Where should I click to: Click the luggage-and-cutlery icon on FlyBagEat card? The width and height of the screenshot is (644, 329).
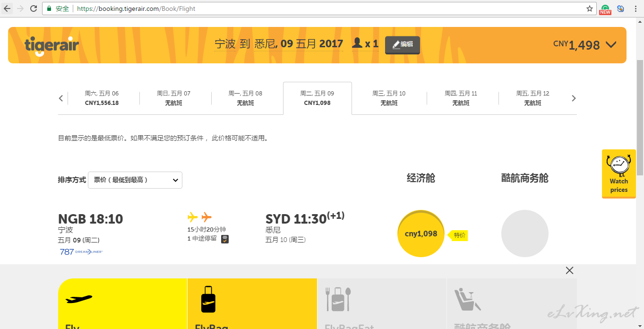pos(338,299)
